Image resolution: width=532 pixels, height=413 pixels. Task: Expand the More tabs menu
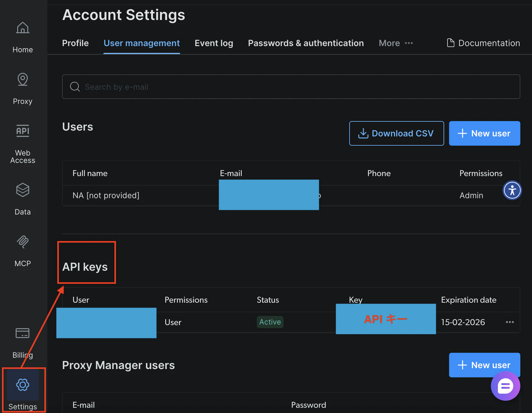point(396,43)
